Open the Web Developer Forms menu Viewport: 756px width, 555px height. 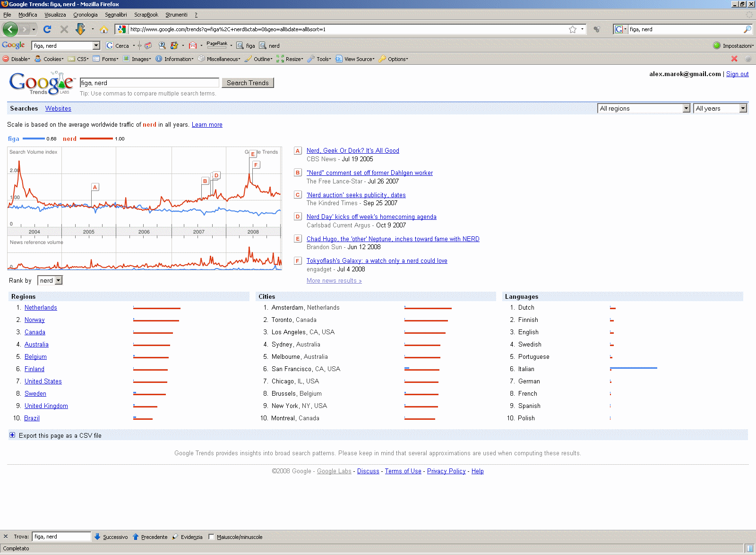tap(106, 59)
